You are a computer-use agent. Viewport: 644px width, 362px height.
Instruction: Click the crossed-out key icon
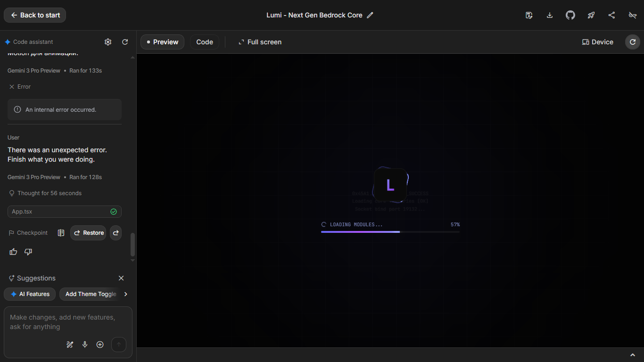pyautogui.click(x=633, y=15)
